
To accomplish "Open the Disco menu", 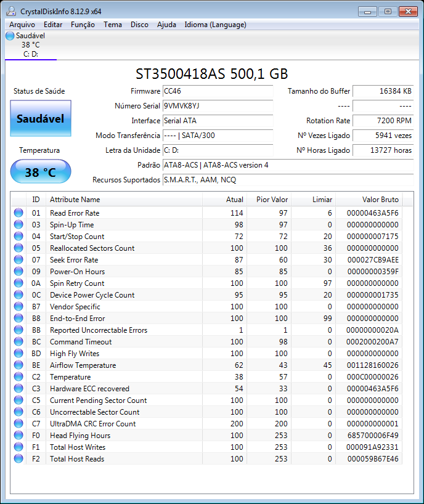I will pyautogui.click(x=139, y=25).
